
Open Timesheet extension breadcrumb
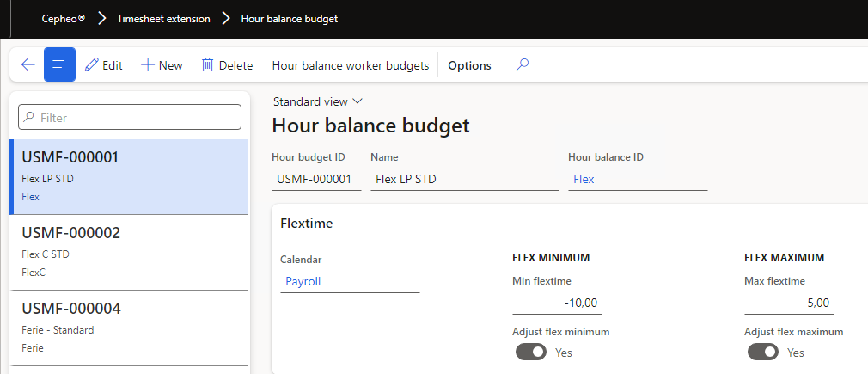(162, 19)
